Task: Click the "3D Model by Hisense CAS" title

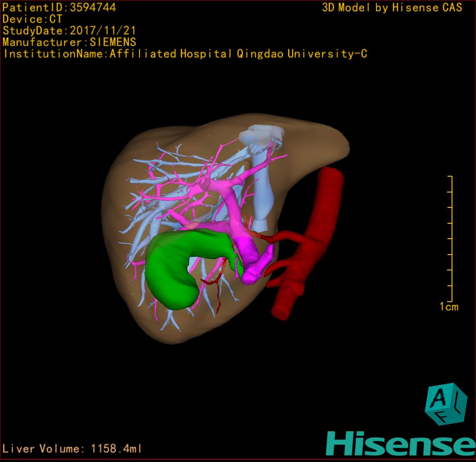Action: tap(392, 8)
